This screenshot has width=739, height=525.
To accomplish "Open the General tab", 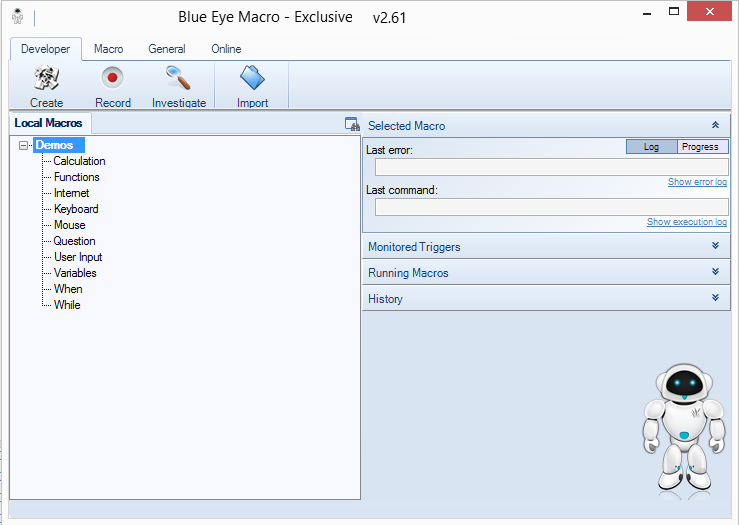I will pyautogui.click(x=167, y=49).
